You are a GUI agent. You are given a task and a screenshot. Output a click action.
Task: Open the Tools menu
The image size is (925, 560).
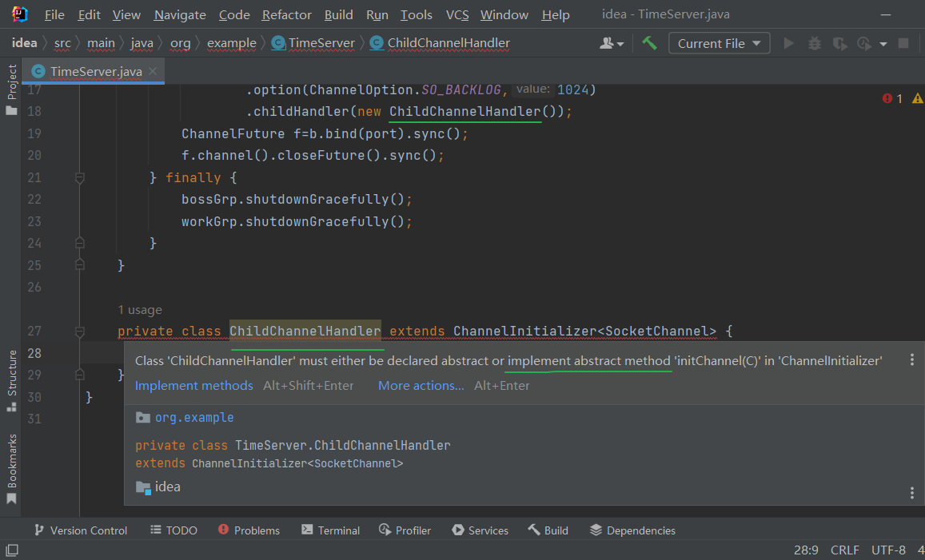[417, 14]
